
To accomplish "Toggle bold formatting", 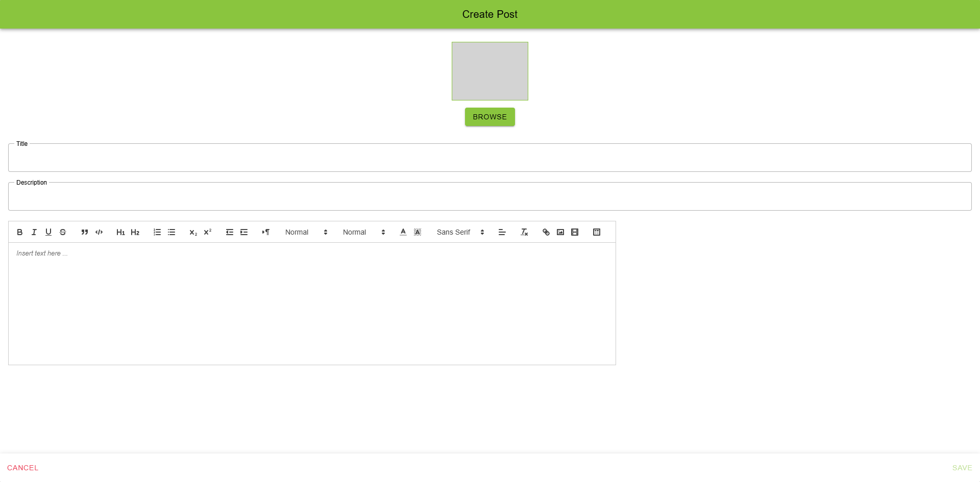I will point(20,232).
